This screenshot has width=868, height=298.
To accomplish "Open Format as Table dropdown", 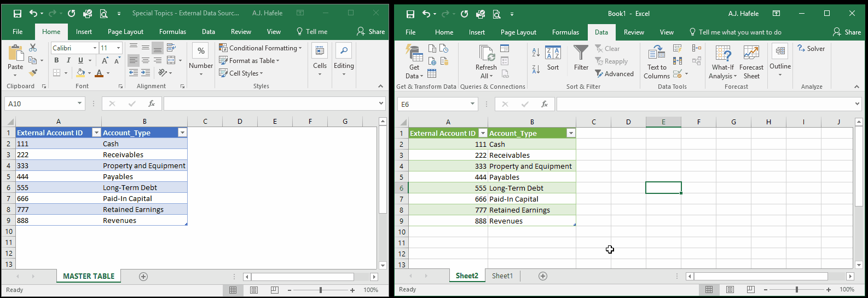I will [249, 60].
